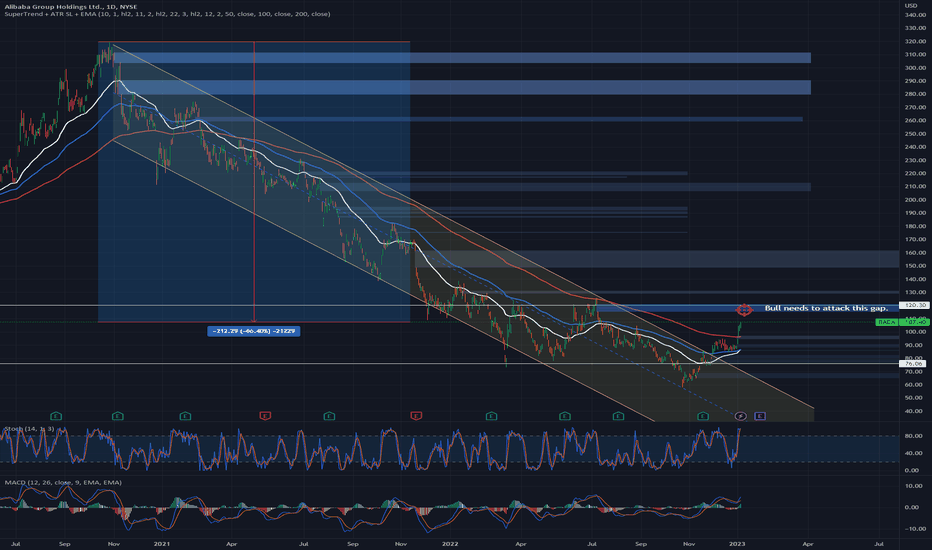The height and width of the screenshot is (550, 932).
Task: Click the green earnings marker near Aug 2020
Action: pos(56,416)
